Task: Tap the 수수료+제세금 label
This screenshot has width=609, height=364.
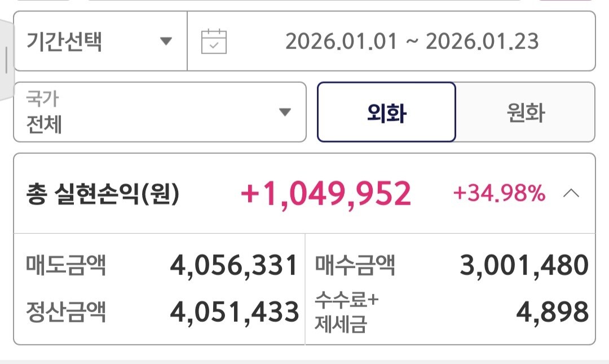Action: coord(346,313)
